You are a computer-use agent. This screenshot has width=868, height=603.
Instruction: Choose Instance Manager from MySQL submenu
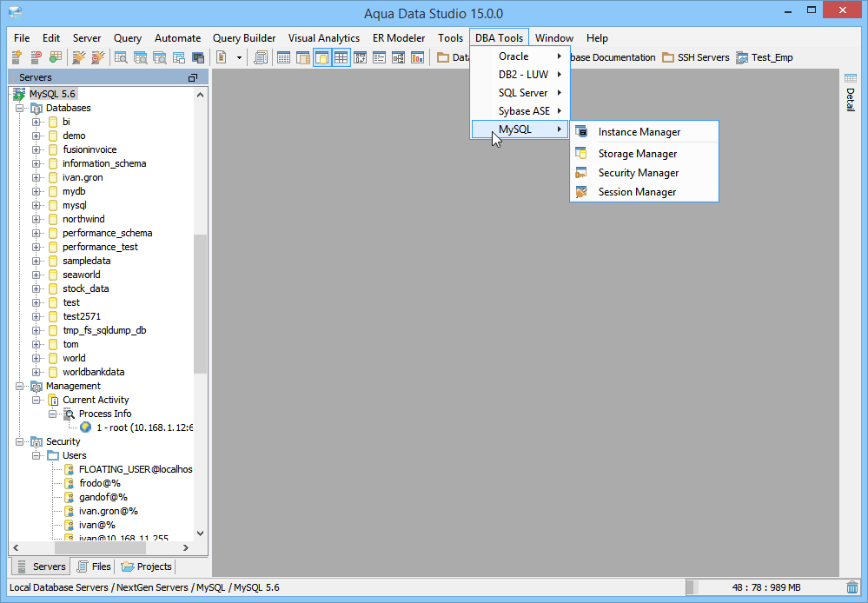click(645, 132)
